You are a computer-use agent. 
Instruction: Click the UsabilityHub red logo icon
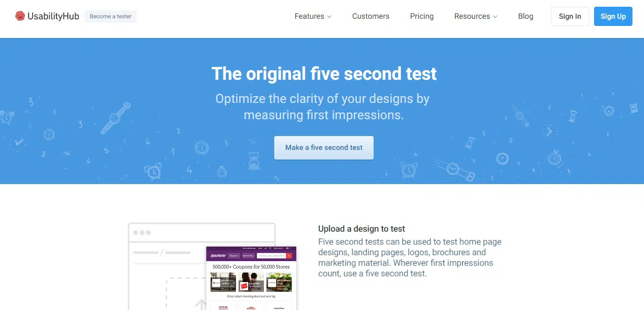click(x=20, y=16)
